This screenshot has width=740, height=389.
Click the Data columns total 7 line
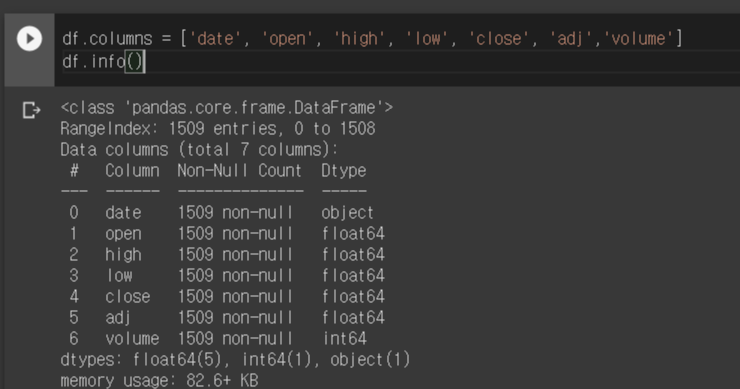coord(199,150)
